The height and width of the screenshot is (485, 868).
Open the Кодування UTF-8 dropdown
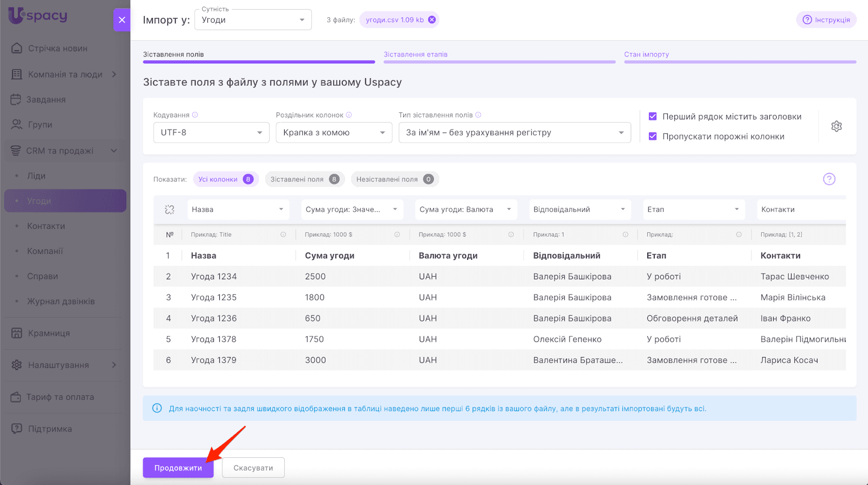(211, 133)
